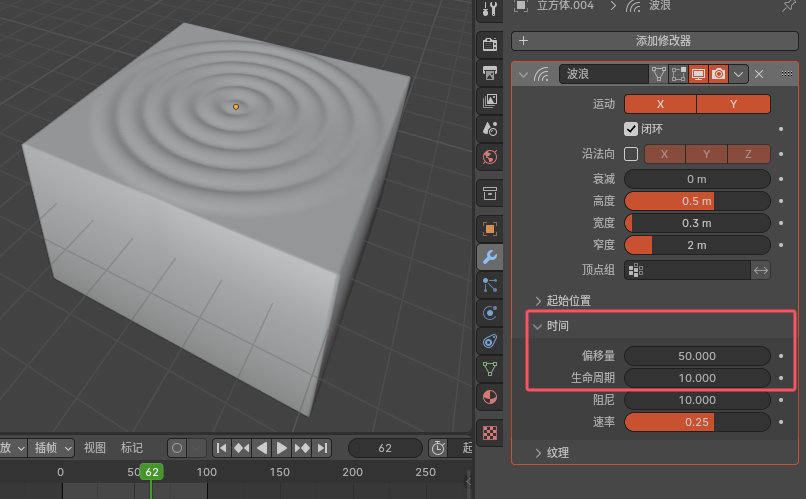Viewport: 806px width, 499px height.
Task: Open the Object Data mesh tab
Action: pos(489,369)
